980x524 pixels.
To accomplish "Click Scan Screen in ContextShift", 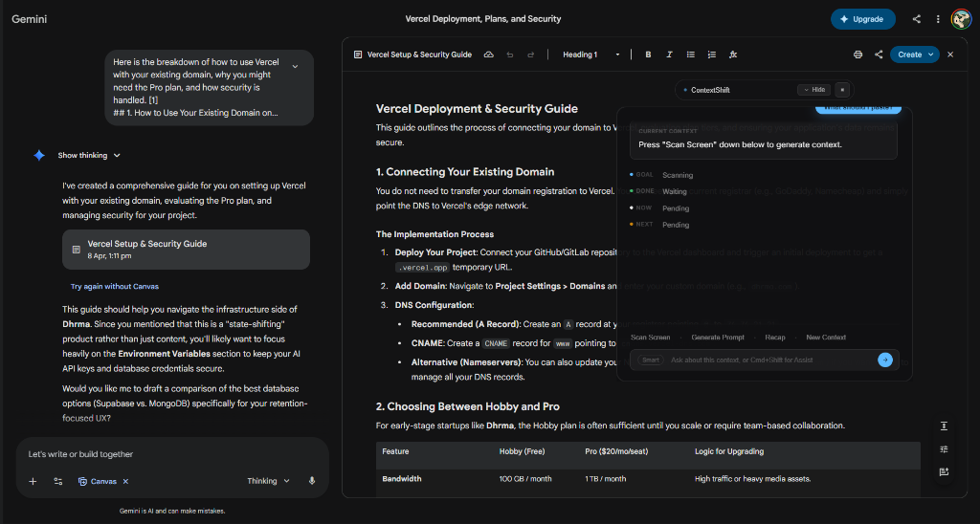I will (x=650, y=338).
